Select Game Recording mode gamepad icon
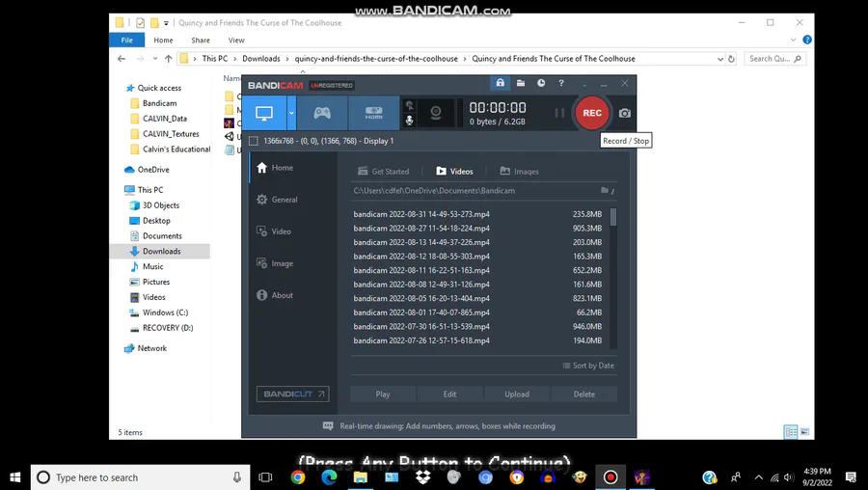 [322, 113]
